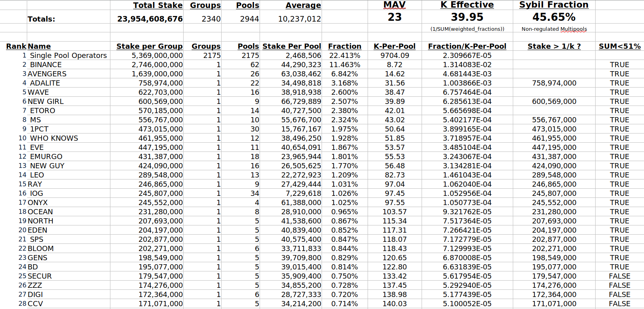Click the EMURGO name cell

point(46,157)
